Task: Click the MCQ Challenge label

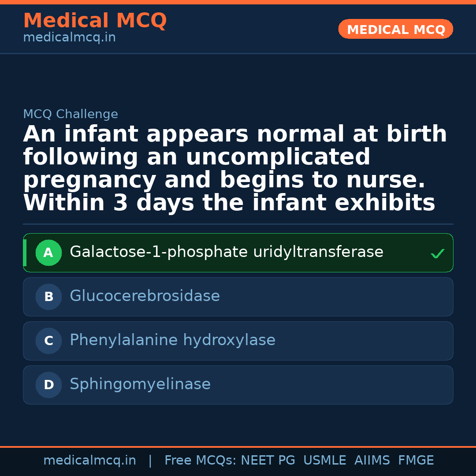Action: point(71,115)
